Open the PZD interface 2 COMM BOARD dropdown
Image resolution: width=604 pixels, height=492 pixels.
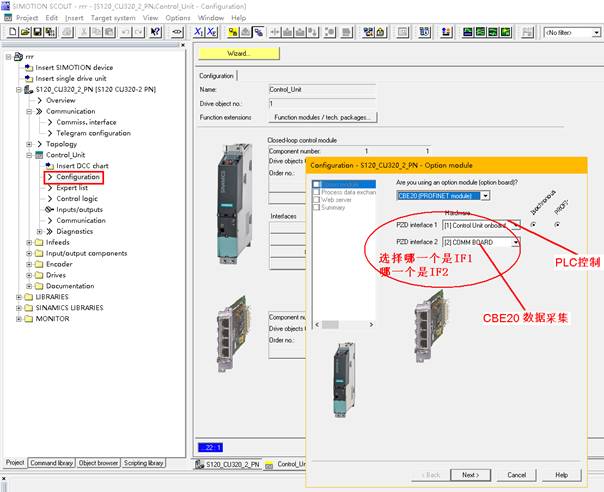(x=516, y=242)
